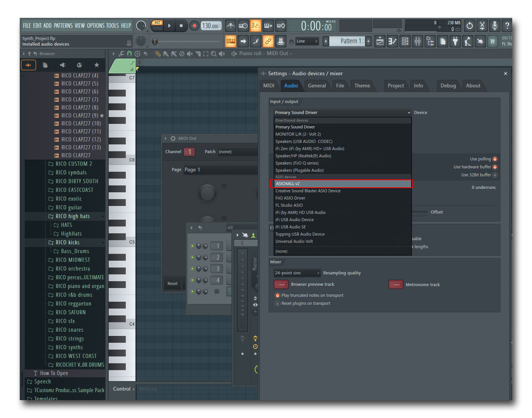
Task: Select ASIO4ALL v2 from the device list
Action: [x=343, y=184]
